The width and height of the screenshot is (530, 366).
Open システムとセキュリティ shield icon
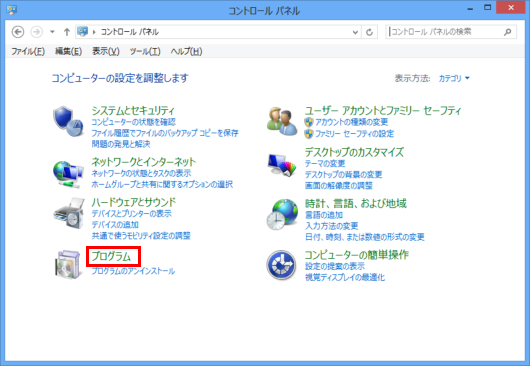[68, 122]
